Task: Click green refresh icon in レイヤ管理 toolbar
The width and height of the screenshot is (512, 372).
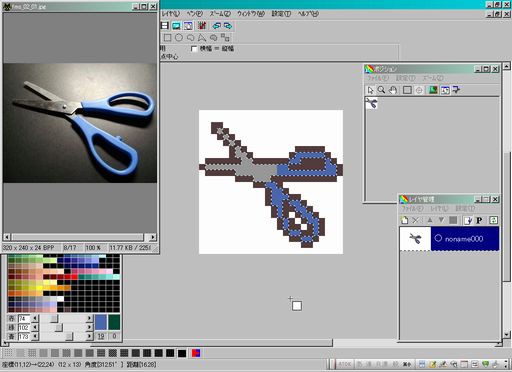Action: tap(494, 220)
